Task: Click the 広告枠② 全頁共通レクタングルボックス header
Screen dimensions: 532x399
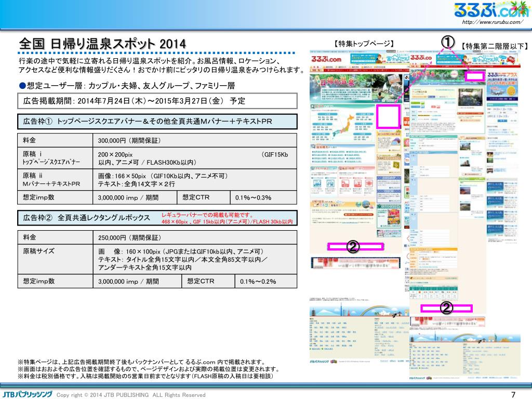Action: point(157,218)
